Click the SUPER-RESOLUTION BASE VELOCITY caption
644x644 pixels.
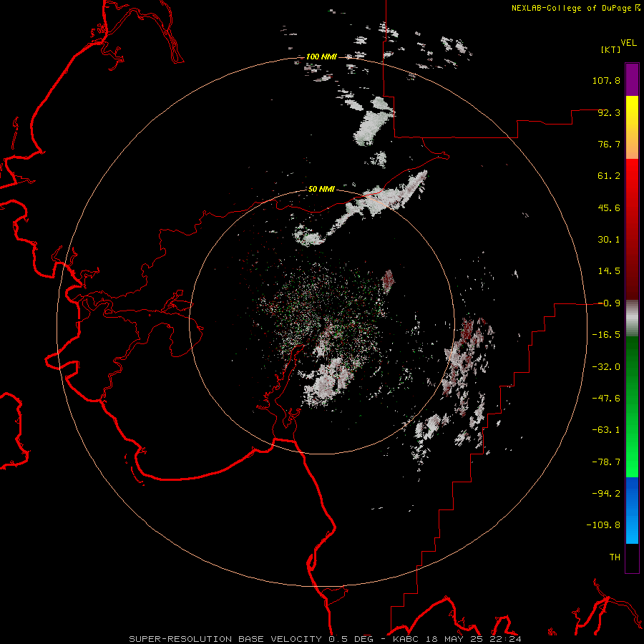[227, 639]
